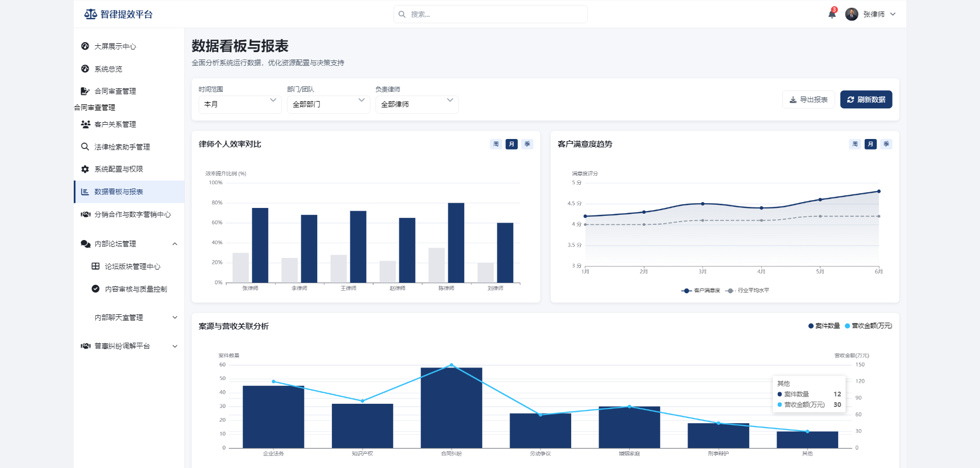The height and width of the screenshot is (468, 980).
Task: Open 客户关系管理 menu item
Action: (x=129, y=124)
